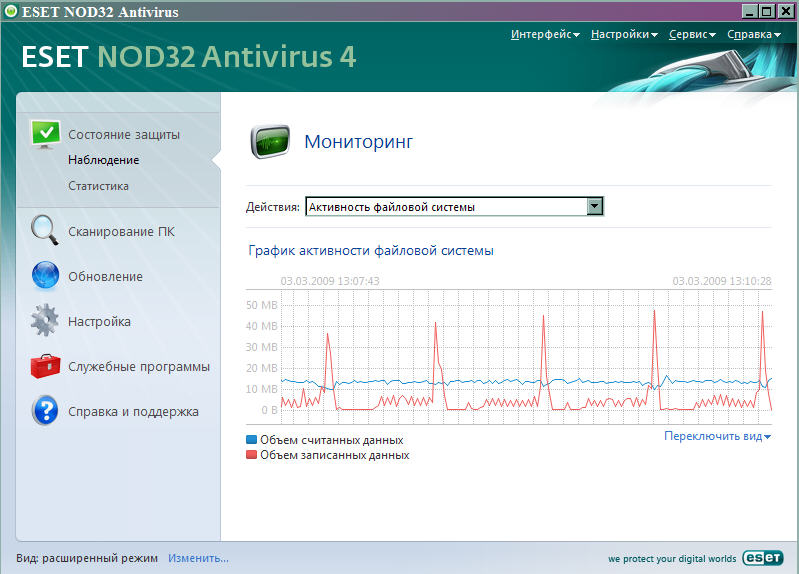Click we protect your digital worlds slogan
This screenshot has width=799, height=574.
coord(672,559)
